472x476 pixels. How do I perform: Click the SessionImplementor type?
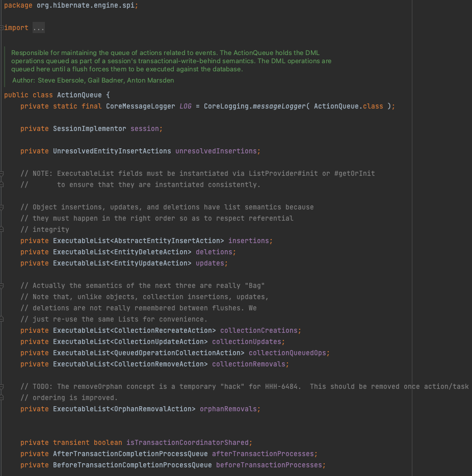pos(90,129)
